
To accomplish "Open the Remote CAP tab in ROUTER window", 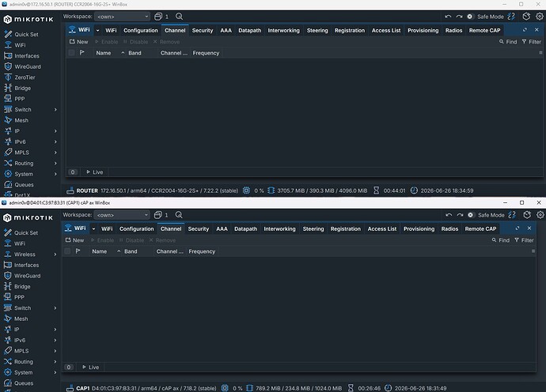I will [484, 30].
